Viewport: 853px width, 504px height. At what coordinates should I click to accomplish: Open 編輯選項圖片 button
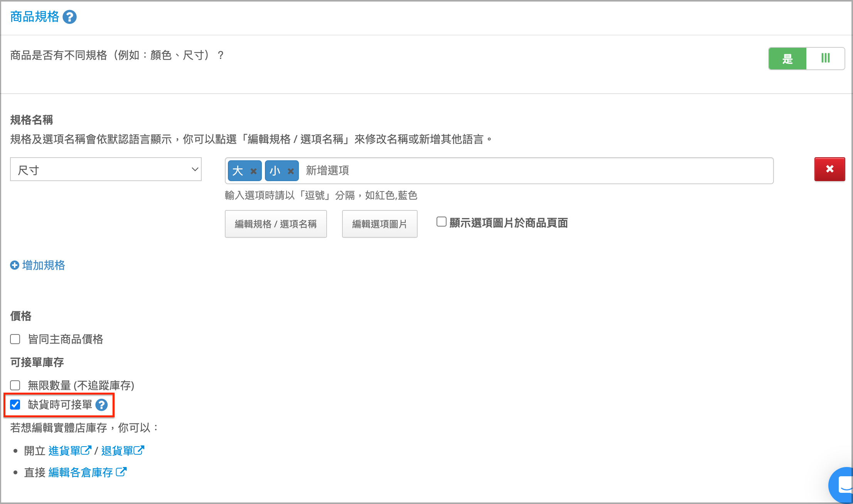tap(379, 224)
